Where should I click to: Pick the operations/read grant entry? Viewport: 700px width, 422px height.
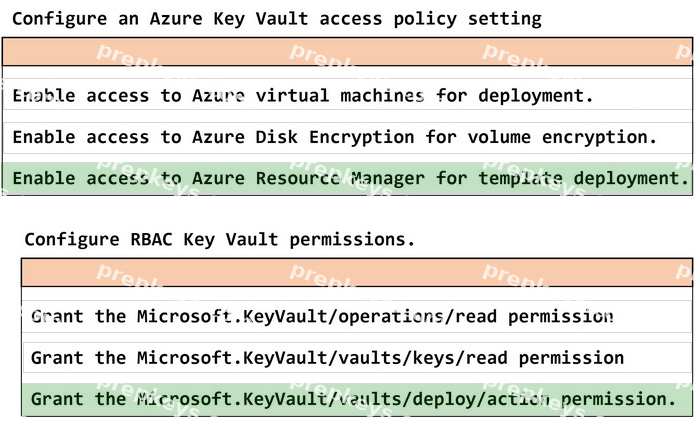(x=357, y=317)
